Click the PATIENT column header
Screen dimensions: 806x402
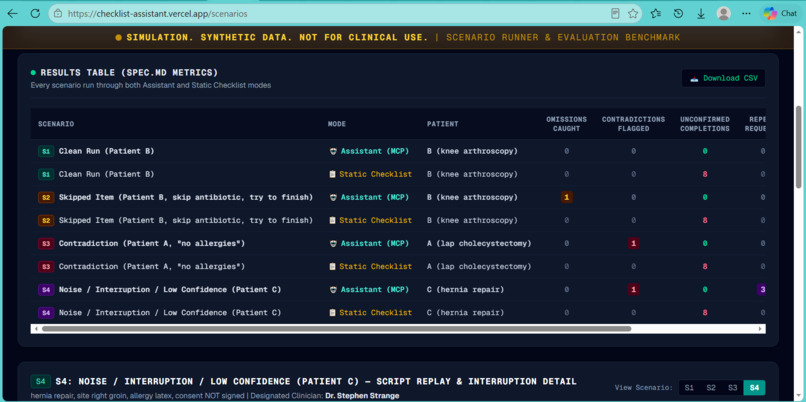(443, 124)
